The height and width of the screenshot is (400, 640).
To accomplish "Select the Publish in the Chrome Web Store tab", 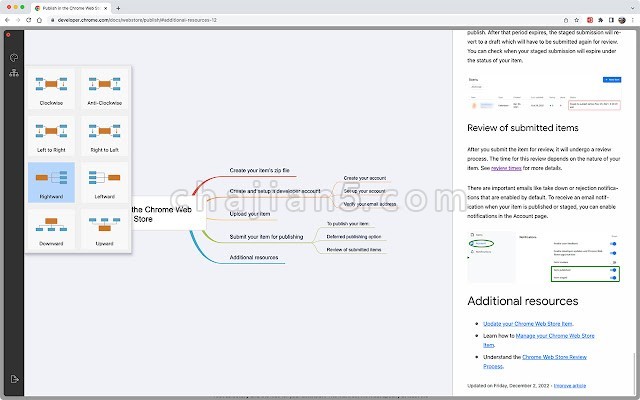I will (x=70, y=8).
